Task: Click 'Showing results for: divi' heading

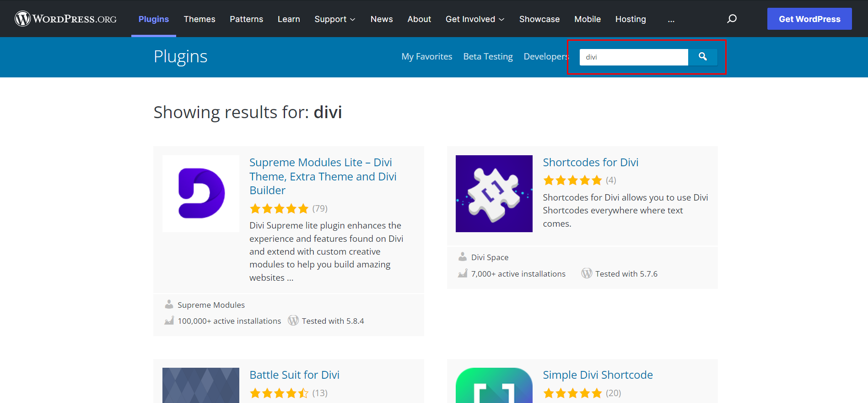Action: pyautogui.click(x=248, y=112)
